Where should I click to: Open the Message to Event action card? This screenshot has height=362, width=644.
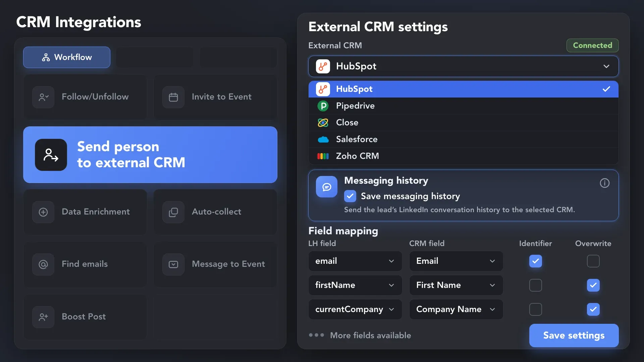pos(215,264)
